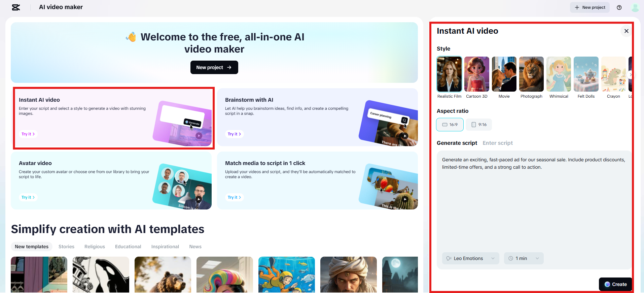Select the Inspirational templates tab
The height and width of the screenshot is (293, 644).
click(x=165, y=247)
